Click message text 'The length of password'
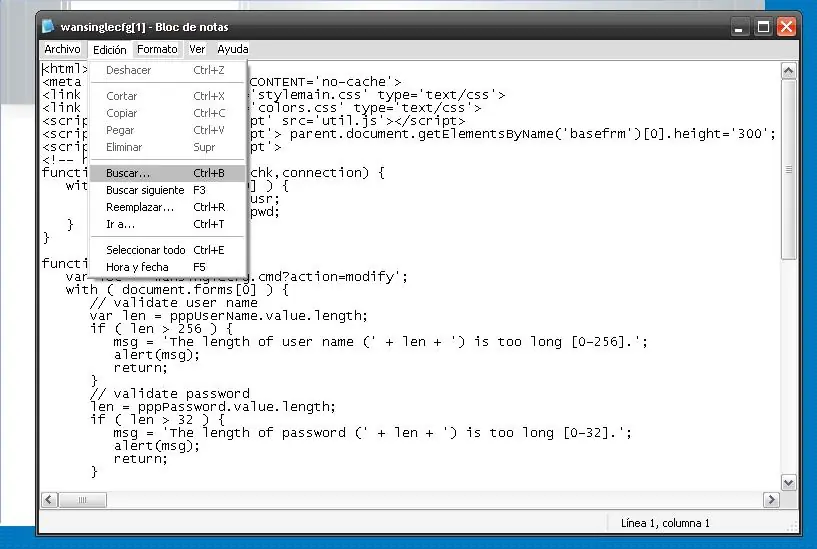Screen dimensions: 817x549 click(257, 432)
